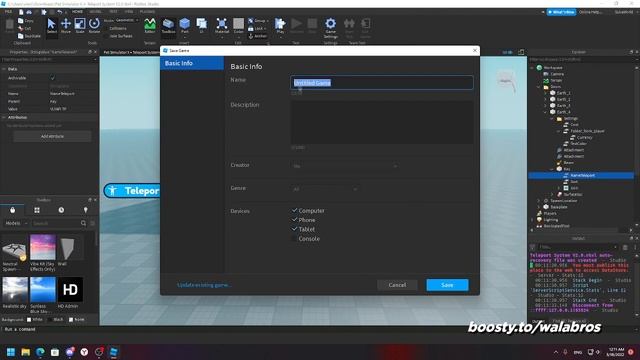
Task: Select None toolbox background option
Action: click(x=71, y=320)
